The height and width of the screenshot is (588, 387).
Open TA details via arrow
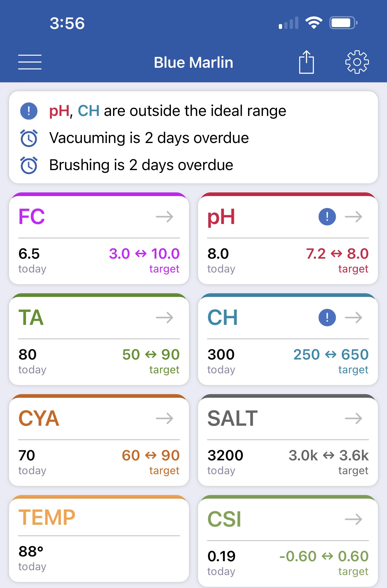165,317
